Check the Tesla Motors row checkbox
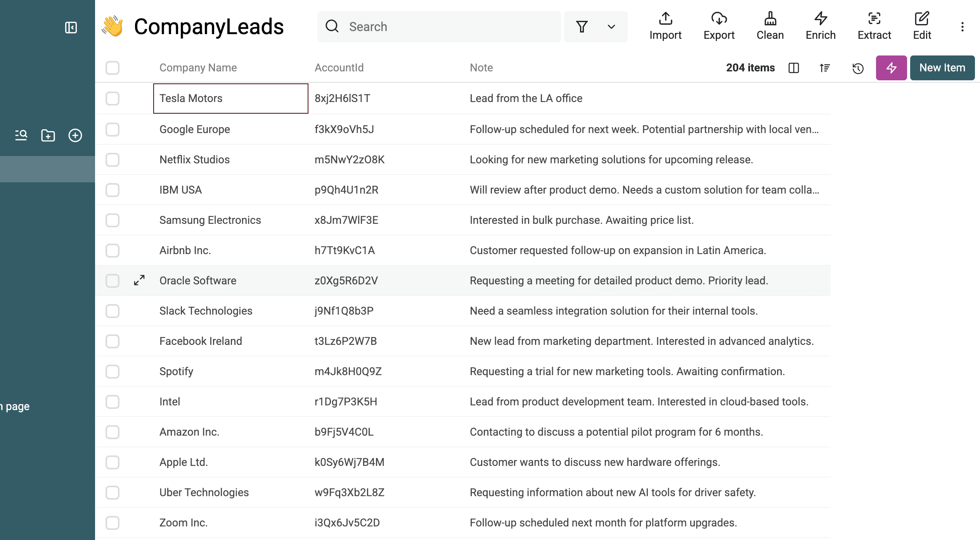The width and height of the screenshot is (980, 540). pyautogui.click(x=112, y=99)
